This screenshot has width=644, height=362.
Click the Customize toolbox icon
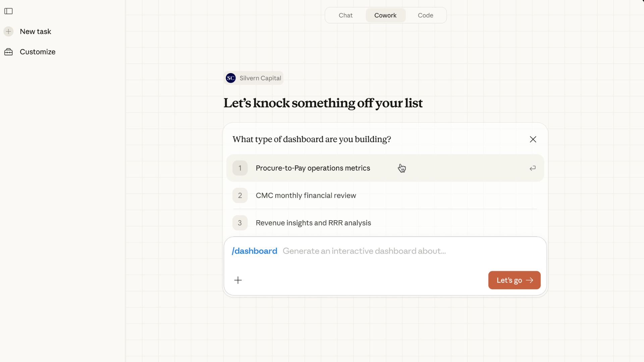click(8, 52)
